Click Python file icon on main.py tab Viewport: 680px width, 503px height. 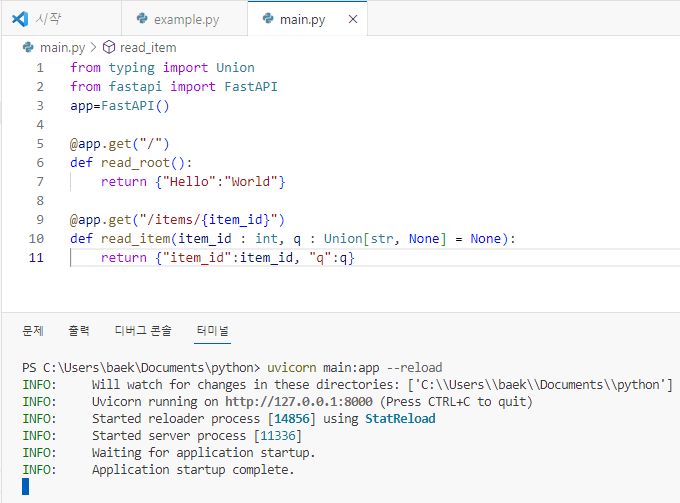[x=268, y=19]
